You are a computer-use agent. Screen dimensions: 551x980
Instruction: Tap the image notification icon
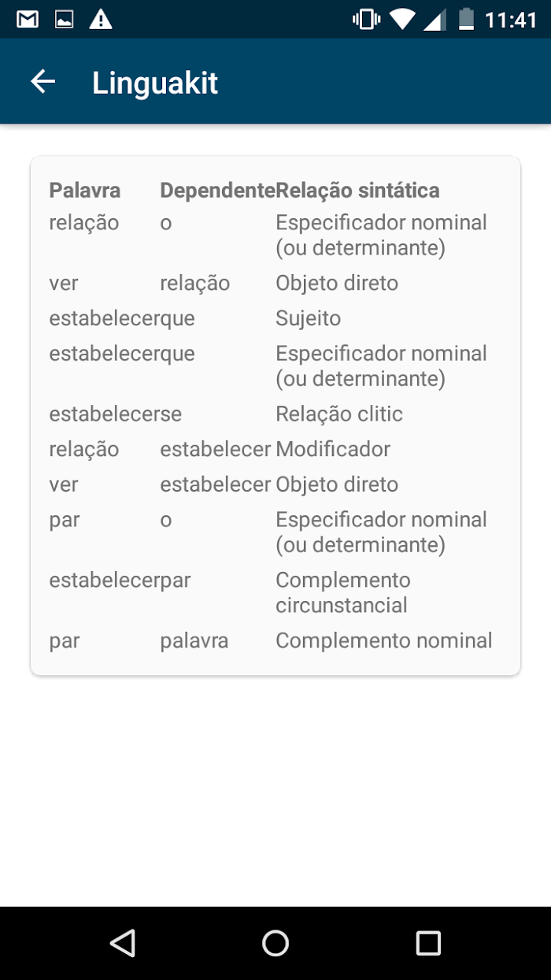coord(64,19)
